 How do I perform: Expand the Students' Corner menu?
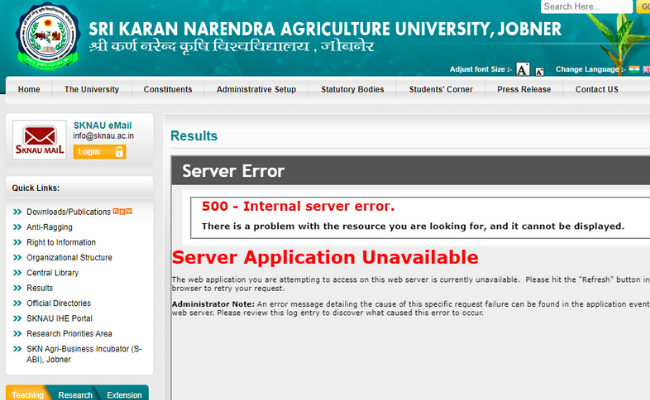click(440, 89)
